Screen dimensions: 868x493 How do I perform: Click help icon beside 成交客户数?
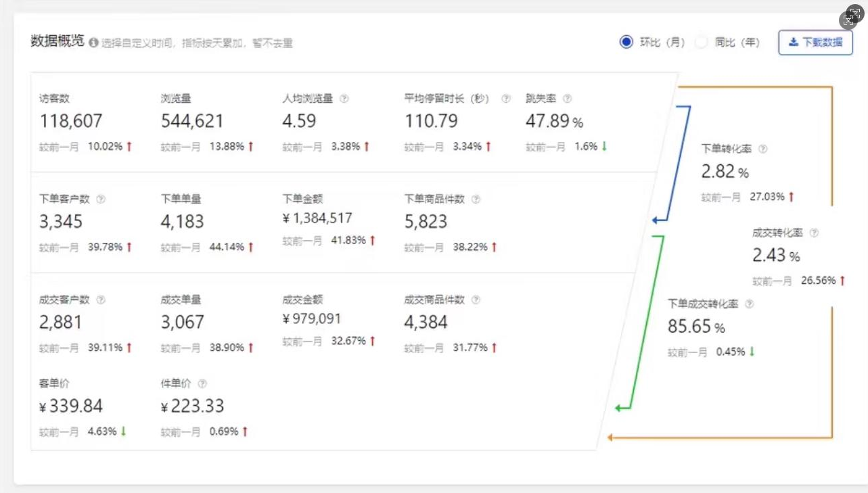(x=101, y=300)
